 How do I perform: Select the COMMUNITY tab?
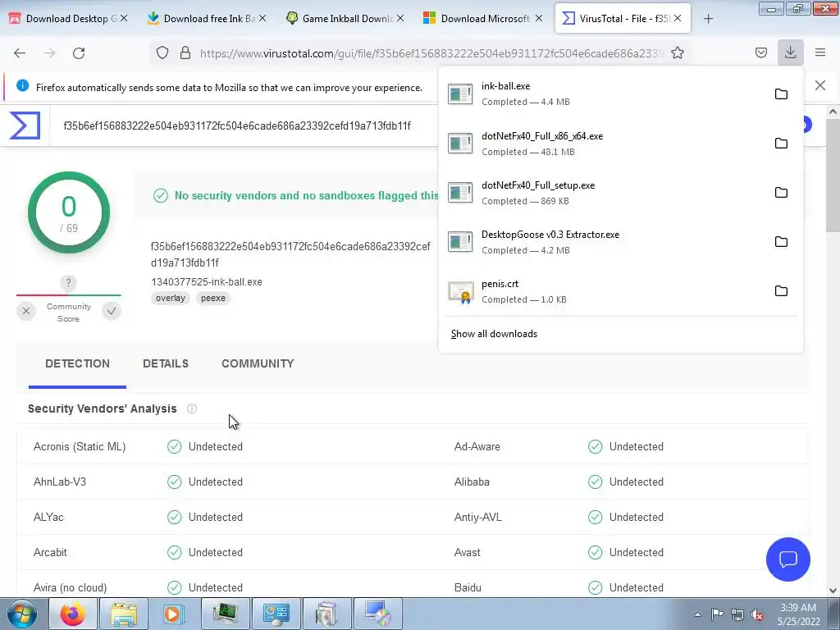tap(258, 363)
